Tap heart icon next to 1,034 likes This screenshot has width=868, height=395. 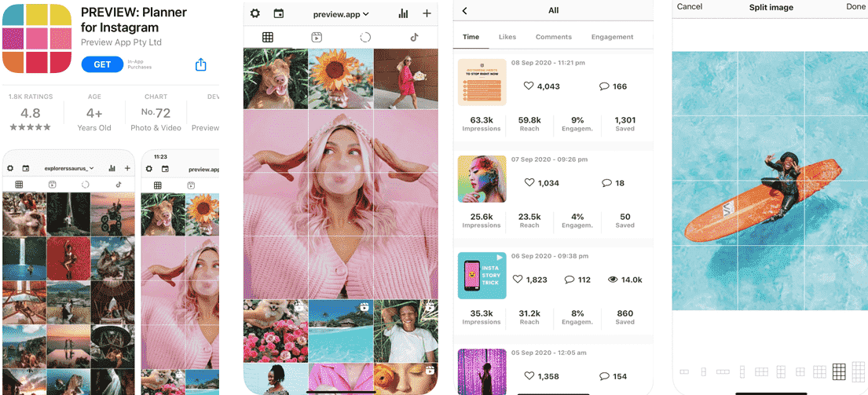[529, 182]
